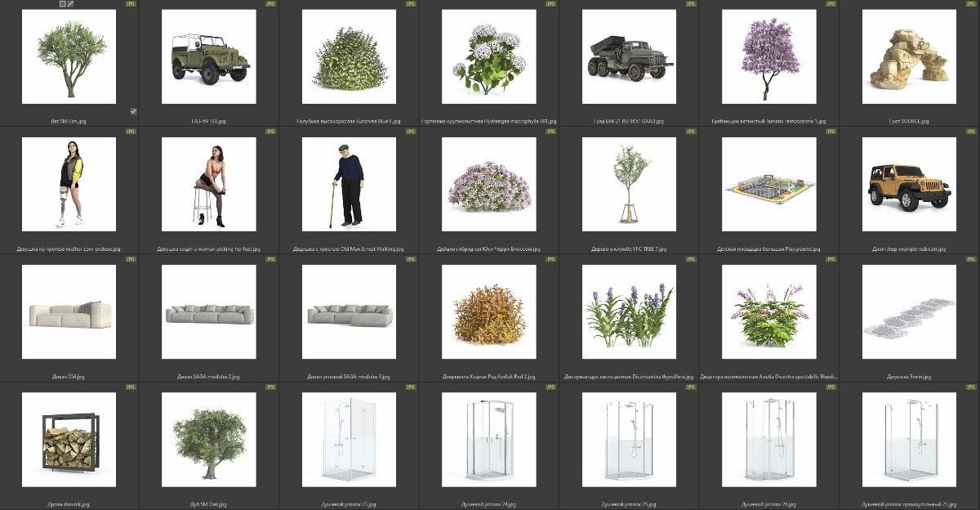Viewport: 980px width, 510px height.
Task: Select the BM-21 Grad rocket truck thumbnail
Action: click(629, 57)
